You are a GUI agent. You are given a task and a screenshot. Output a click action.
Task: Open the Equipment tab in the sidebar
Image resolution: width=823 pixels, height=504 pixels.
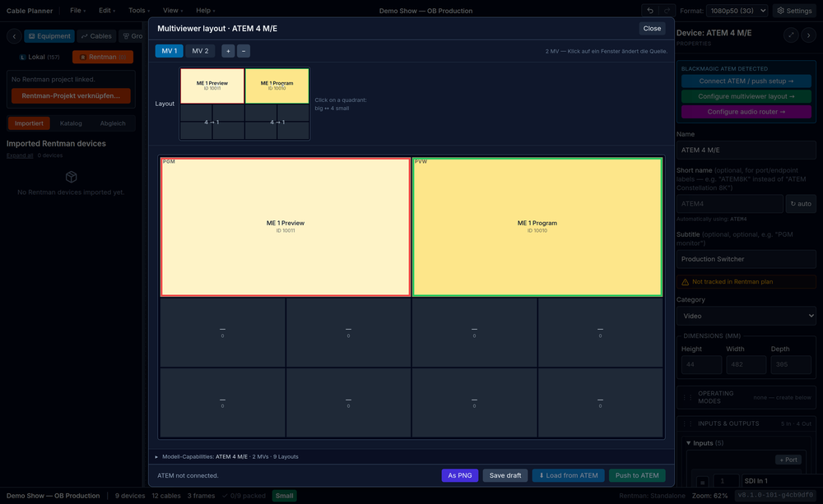49,36
